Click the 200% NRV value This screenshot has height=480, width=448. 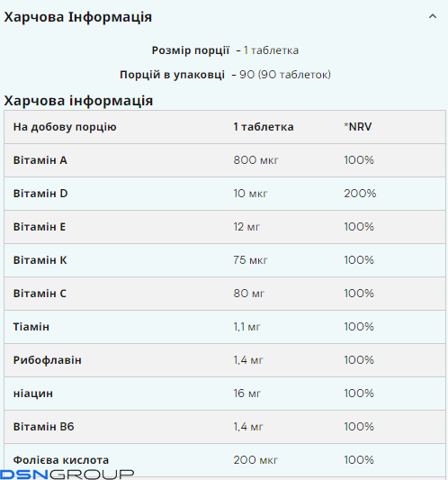coord(360,194)
